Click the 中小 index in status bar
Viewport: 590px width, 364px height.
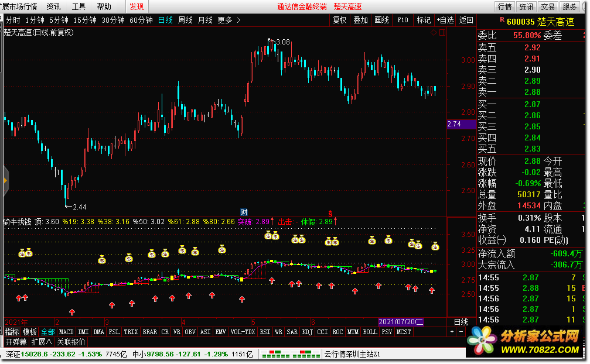(139, 354)
